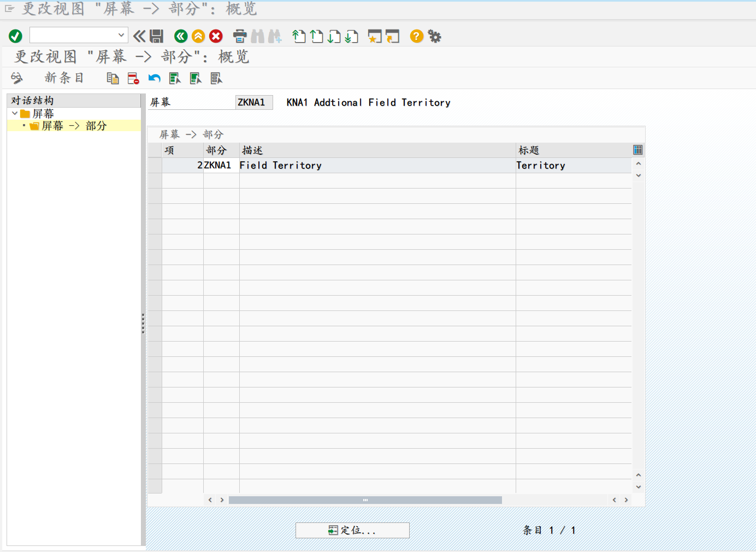Open the command field dropdown
The image size is (756, 552).
click(121, 35)
